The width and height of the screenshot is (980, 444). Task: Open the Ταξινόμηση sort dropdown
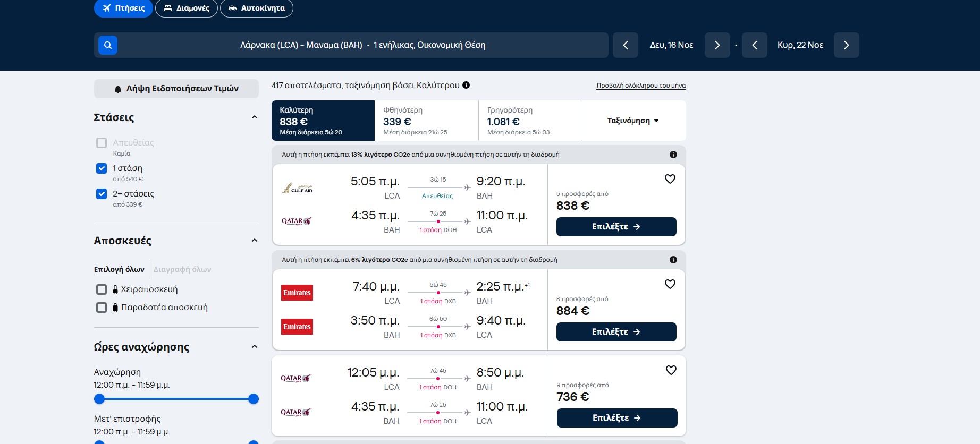coord(633,121)
